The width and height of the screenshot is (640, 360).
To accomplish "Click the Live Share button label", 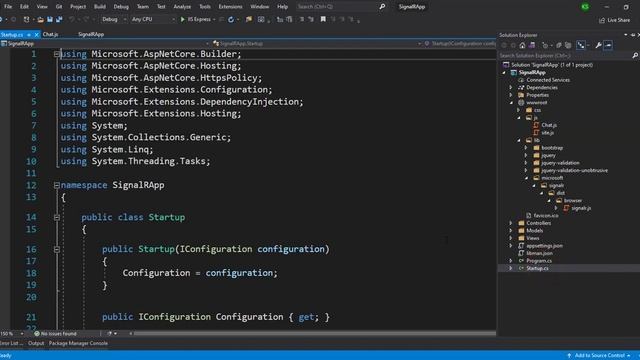I will pos(618,20).
